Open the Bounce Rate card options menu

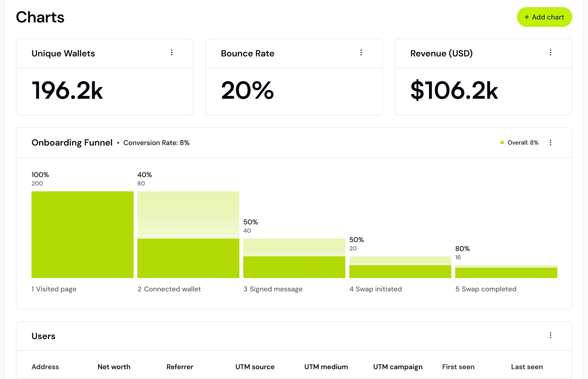coord(361,53)
